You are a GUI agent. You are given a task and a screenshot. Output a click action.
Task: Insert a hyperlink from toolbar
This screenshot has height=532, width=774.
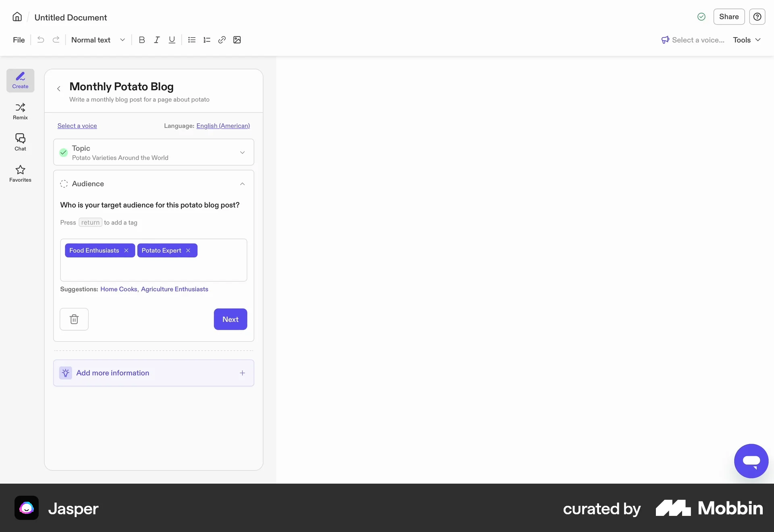[x=222, y=40]
